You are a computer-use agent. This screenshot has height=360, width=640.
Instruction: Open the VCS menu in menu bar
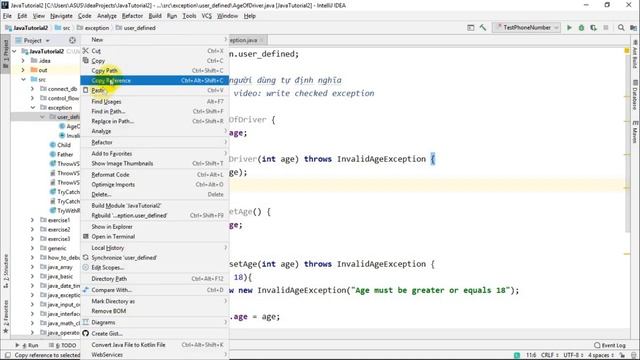[x=207, y=16]
